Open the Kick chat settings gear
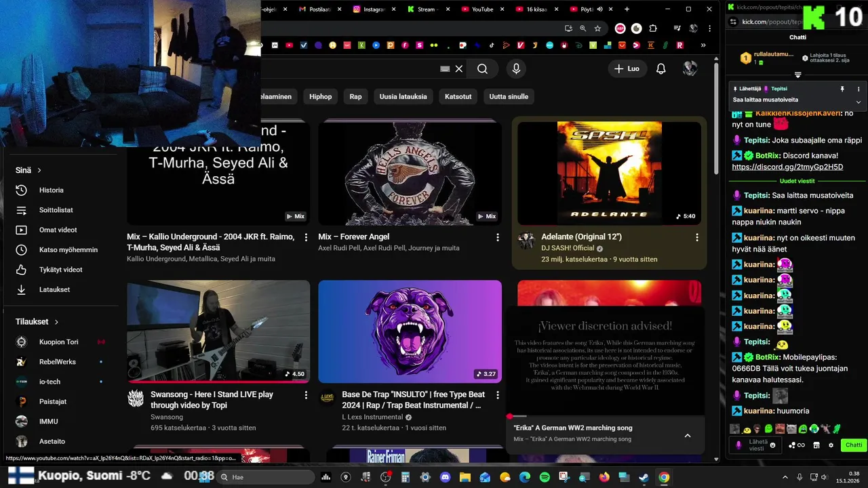868x488 pixels. (x=831, y=445)
